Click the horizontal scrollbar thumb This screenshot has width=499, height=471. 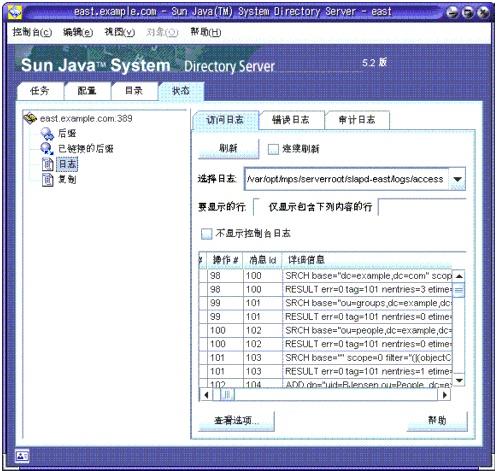[x=227, y=395]
